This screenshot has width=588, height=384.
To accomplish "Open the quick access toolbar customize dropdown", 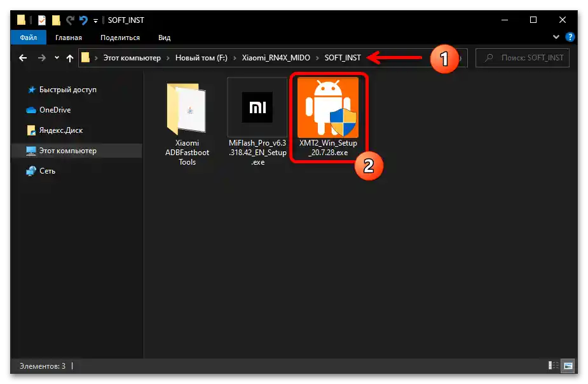I will pyautogui.click(x=95, y=20).
